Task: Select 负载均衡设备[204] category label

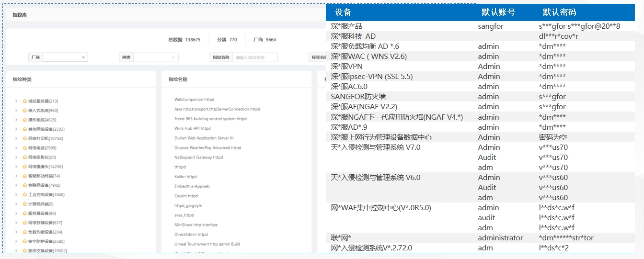Action: [x=45, y=232]
